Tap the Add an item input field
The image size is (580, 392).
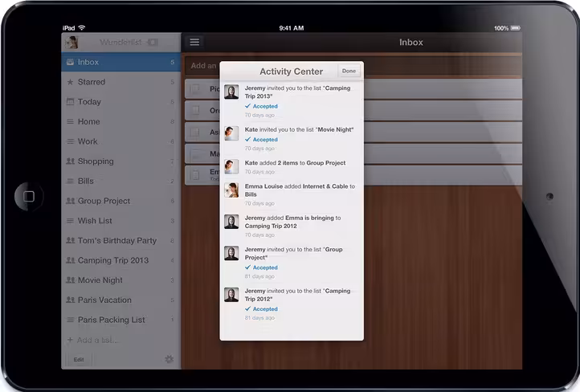[353, 66]
